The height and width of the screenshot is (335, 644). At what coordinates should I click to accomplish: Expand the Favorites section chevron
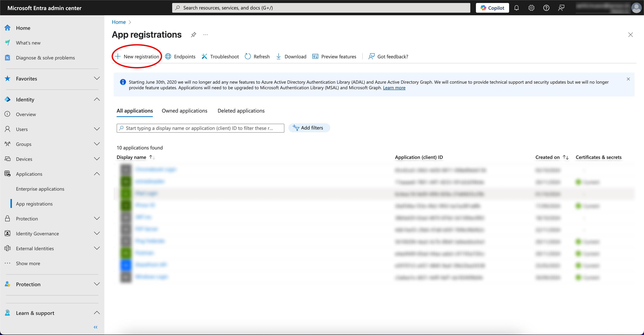(97, 78)
